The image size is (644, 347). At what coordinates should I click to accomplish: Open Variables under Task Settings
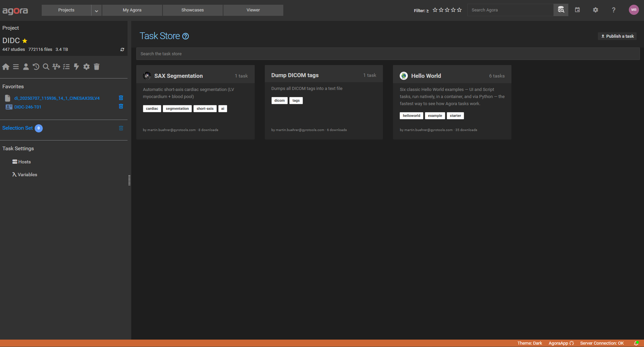pos(25,175)
